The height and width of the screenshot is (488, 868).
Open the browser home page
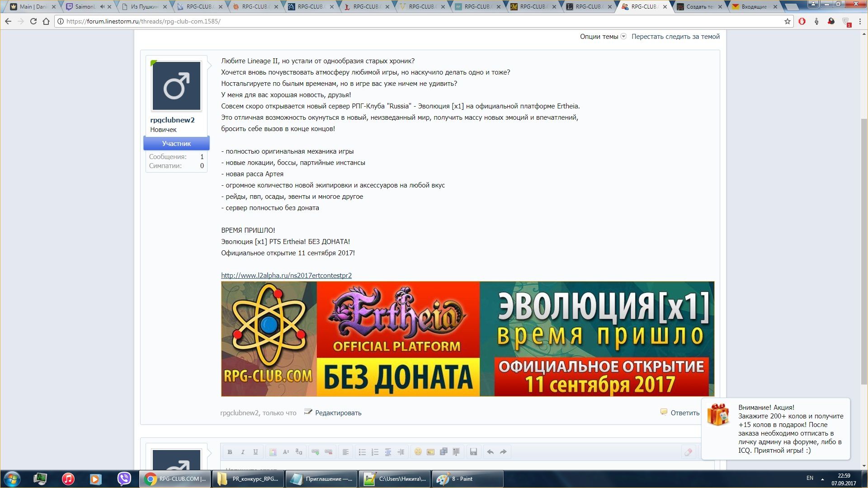(46, 21)
